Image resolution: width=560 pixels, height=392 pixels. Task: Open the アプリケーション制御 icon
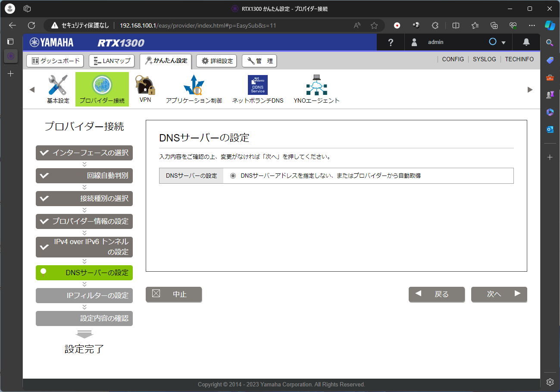click(x=194, y=85)
